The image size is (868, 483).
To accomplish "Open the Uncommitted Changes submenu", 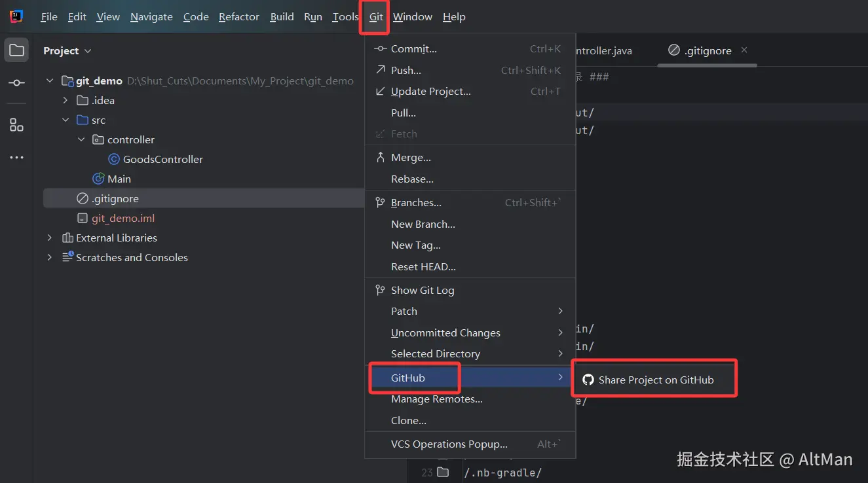I will tap(470, 332).
